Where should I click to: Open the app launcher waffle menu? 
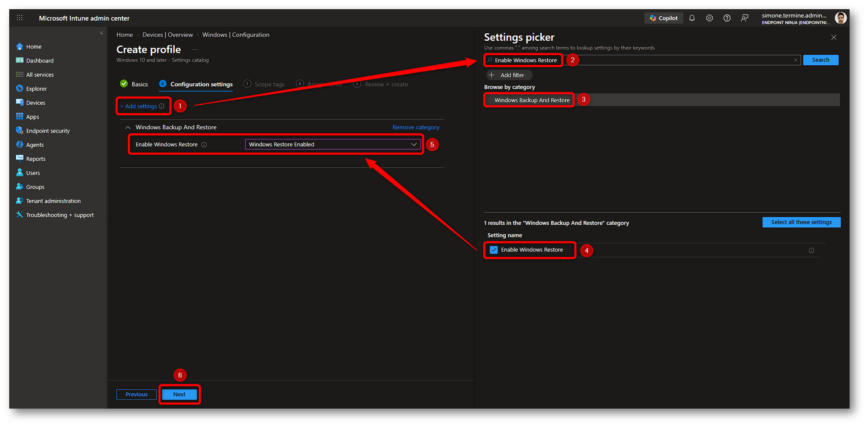20,18
